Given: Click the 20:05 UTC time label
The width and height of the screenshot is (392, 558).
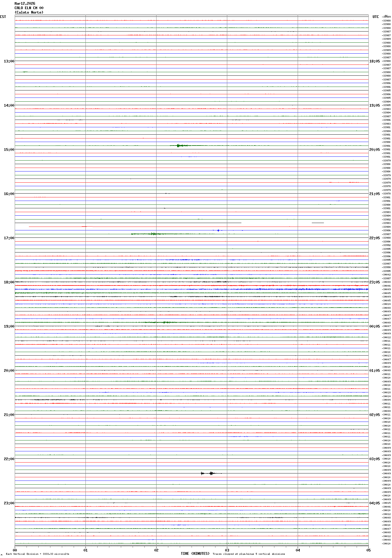Looking at the screenshot, I should (x=374, y=150).
